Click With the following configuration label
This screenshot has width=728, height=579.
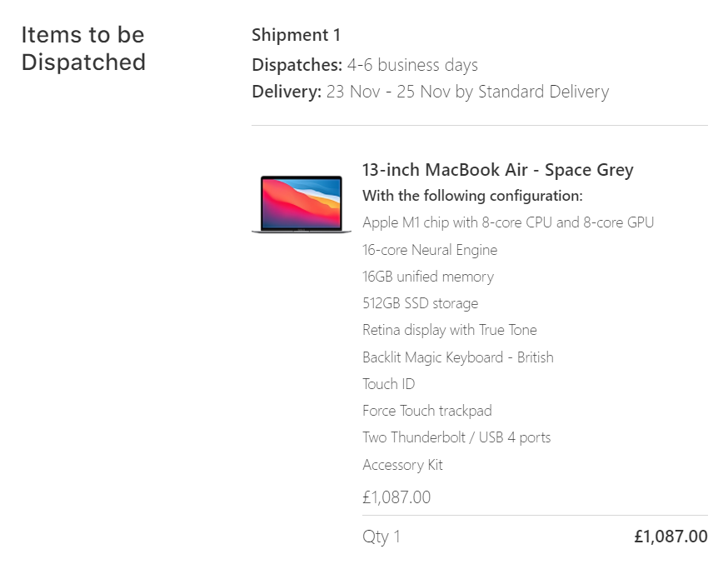pos(472,196)
